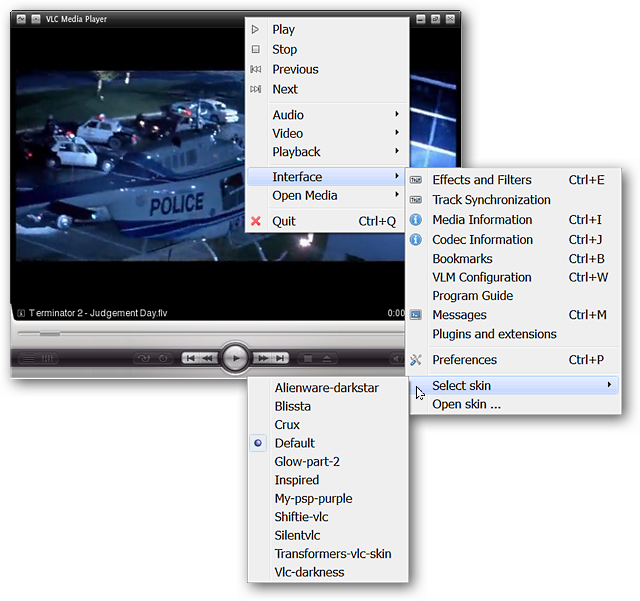Screen dimensions: 640x601
Task: Open Effects and Filters menu entry
Action: pos(482,180)
